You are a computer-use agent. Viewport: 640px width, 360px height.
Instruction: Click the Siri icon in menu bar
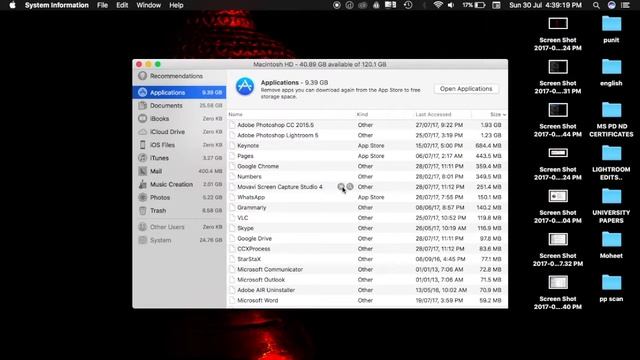[611, 5]
